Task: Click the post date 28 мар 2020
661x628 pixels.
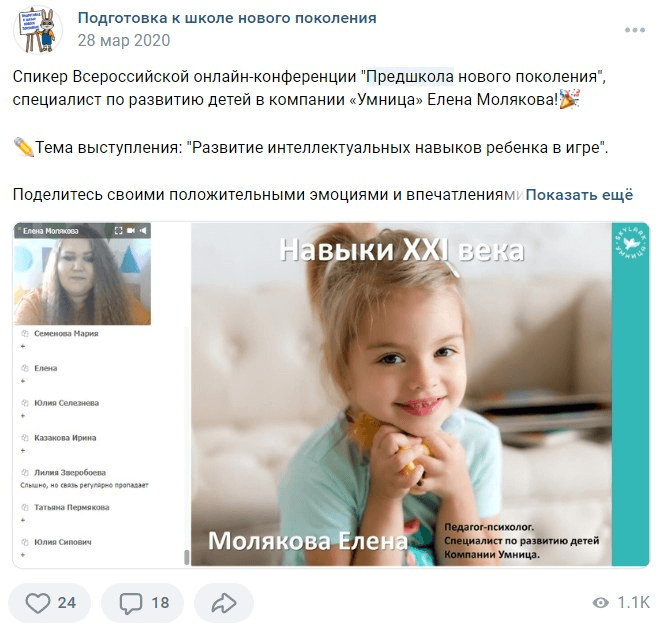Action: [124, 40]
